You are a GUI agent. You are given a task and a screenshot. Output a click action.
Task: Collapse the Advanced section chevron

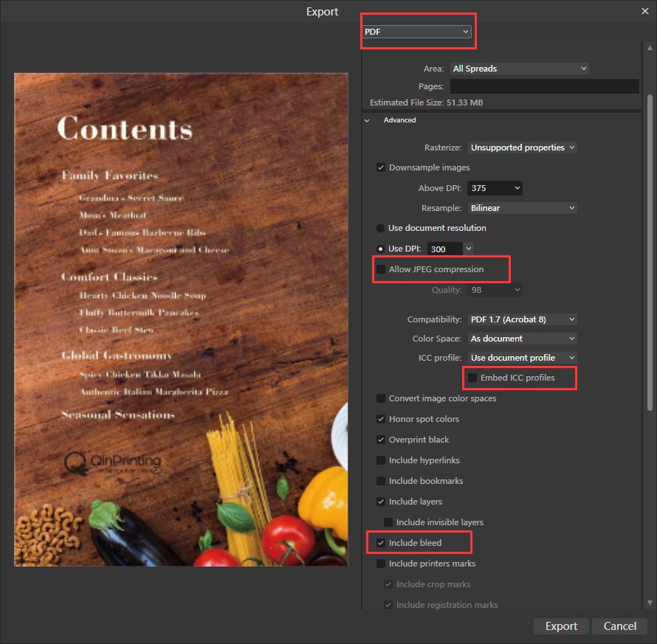[x=367, y=120]
